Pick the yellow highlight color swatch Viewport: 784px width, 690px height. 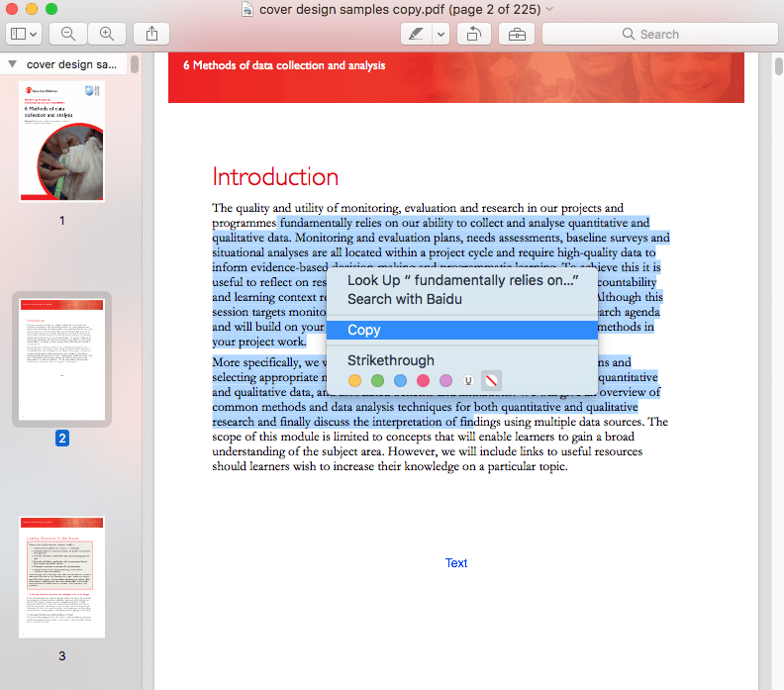pyautogui.click(x=355, y=380)
